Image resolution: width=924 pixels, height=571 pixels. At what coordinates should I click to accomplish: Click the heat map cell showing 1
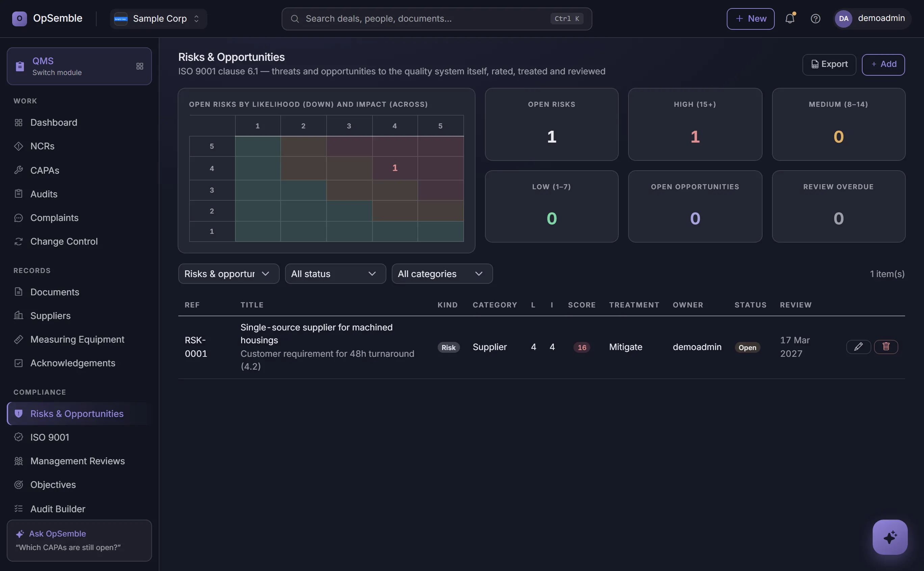[x=395, y=168]
